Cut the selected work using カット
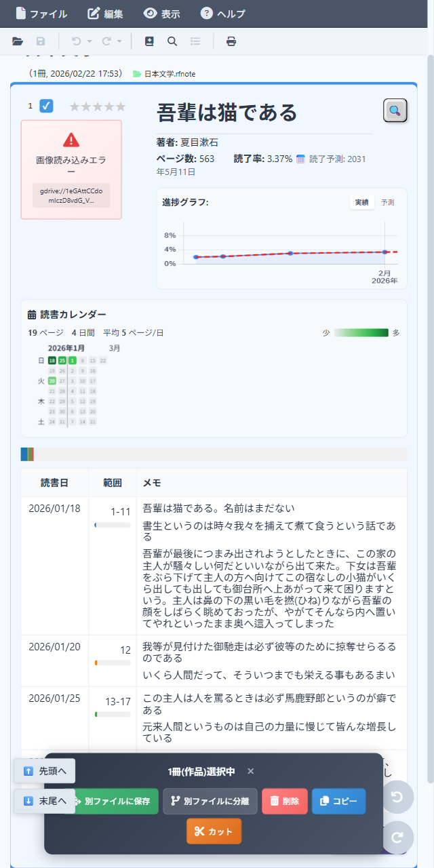 pos(214,831)
